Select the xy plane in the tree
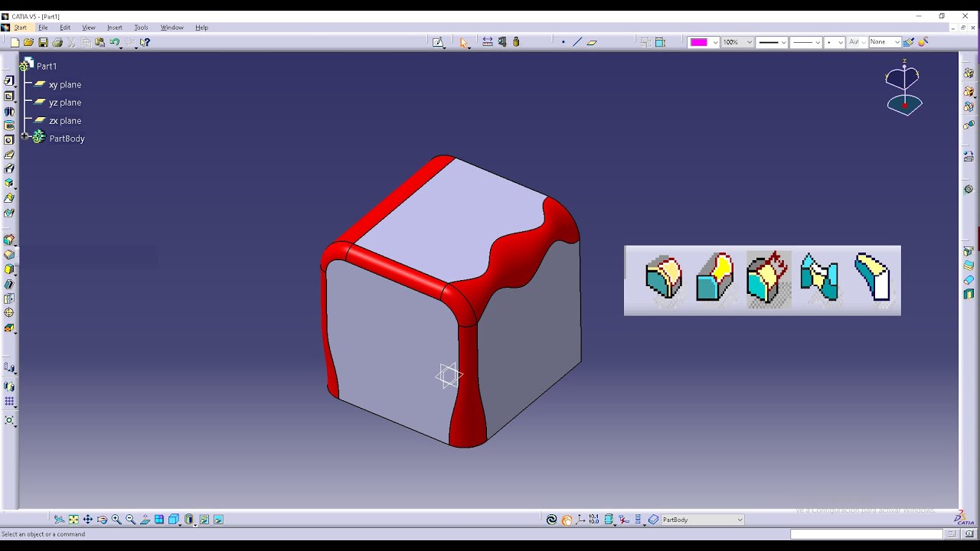This screenshot has height=551, width=980. coord(65,85)
